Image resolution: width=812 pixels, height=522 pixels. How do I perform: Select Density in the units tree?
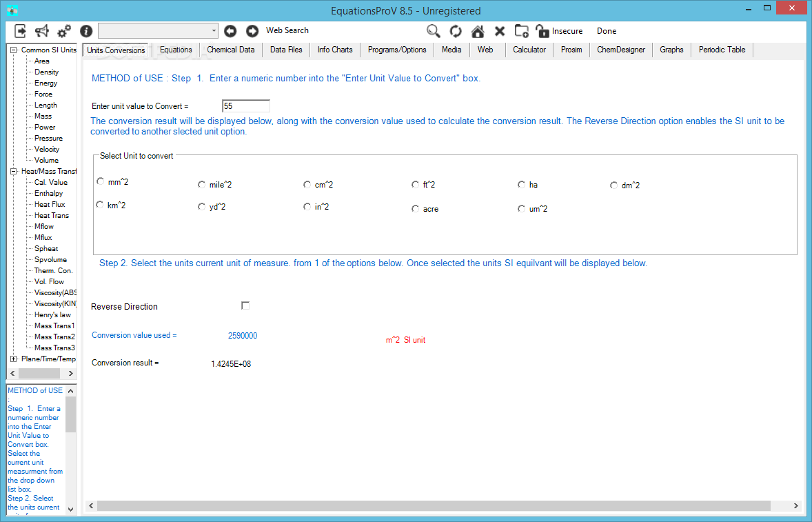tap(47, 72)
